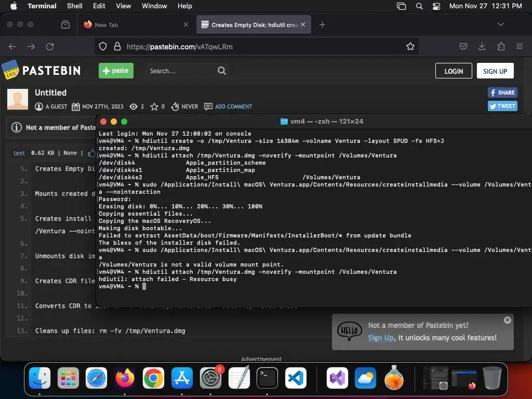
Task: Open Terminal from the dock
Action: coord(267,378)
